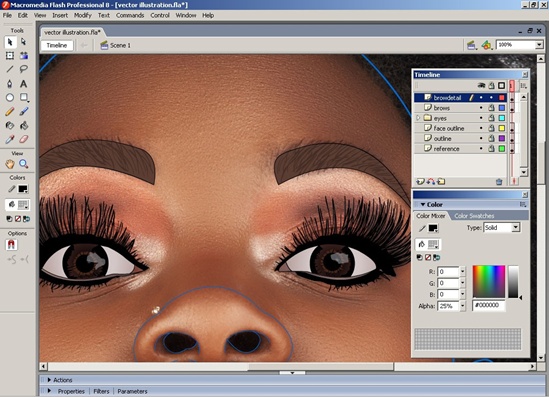Toggle show/hide all layers eye icon
This screenshot has height=397, width=549.
point(481,85)
